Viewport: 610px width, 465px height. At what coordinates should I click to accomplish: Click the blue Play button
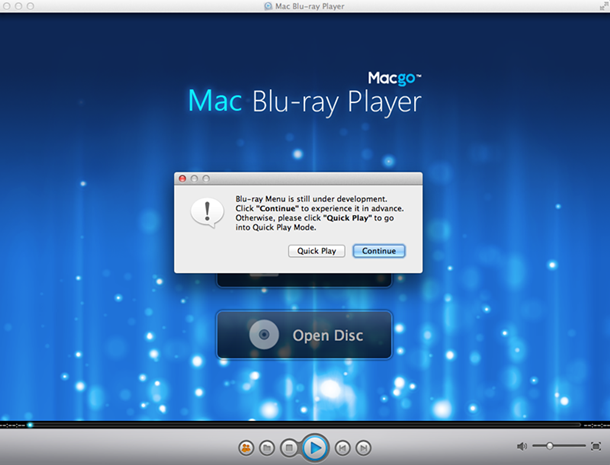tap(315, 448)
